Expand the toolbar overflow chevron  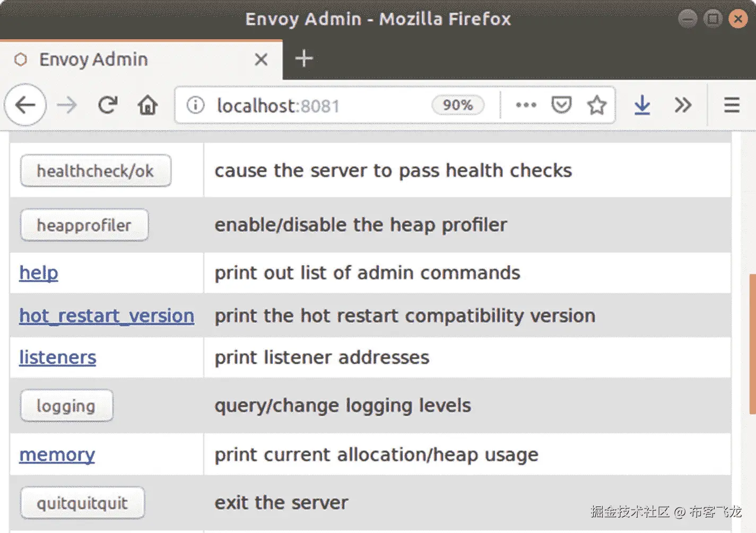(683, 105)
